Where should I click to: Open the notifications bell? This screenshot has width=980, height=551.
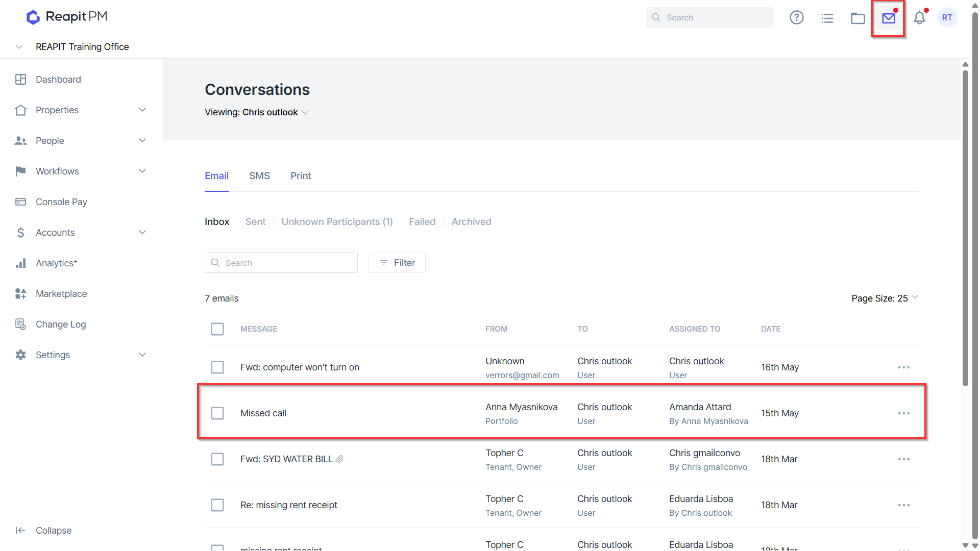point(920,18)
